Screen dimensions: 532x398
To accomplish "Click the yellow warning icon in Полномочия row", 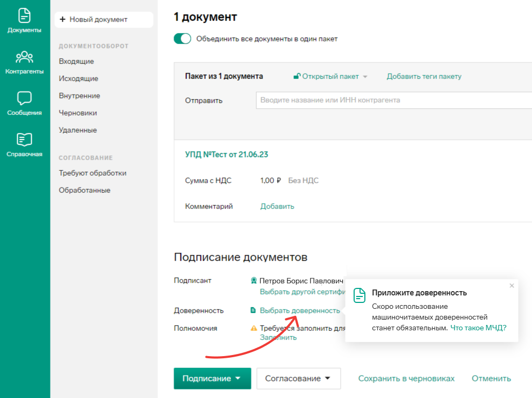I will [x=254, y=328].
